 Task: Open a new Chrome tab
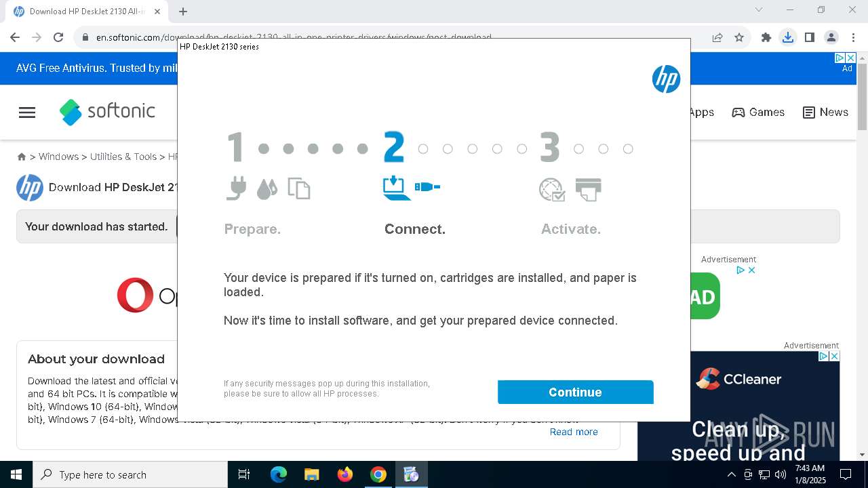(x=183, y=11)
